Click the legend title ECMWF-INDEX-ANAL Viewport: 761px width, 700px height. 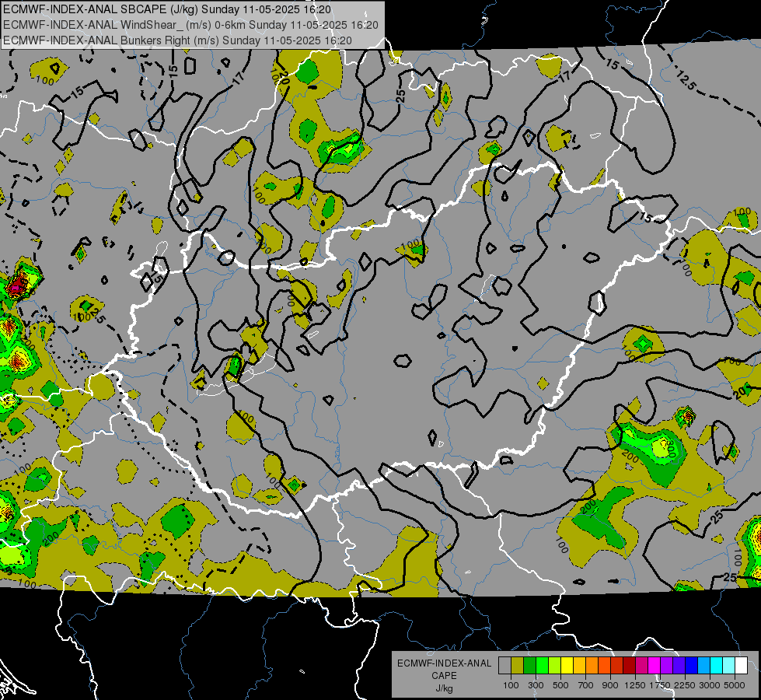click(x=444, y=663)
